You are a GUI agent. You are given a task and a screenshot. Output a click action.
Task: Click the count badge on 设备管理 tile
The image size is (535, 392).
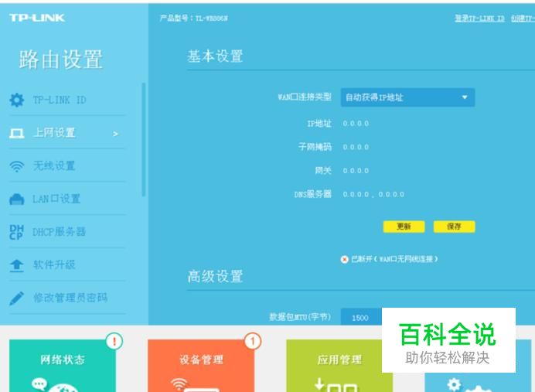tap(253, 341)
